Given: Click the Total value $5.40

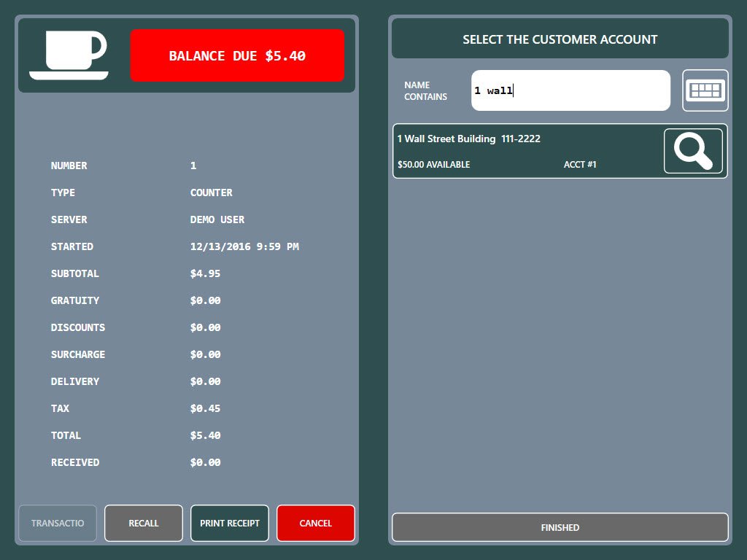Looking at the screenshot, I should pos(205,435).
